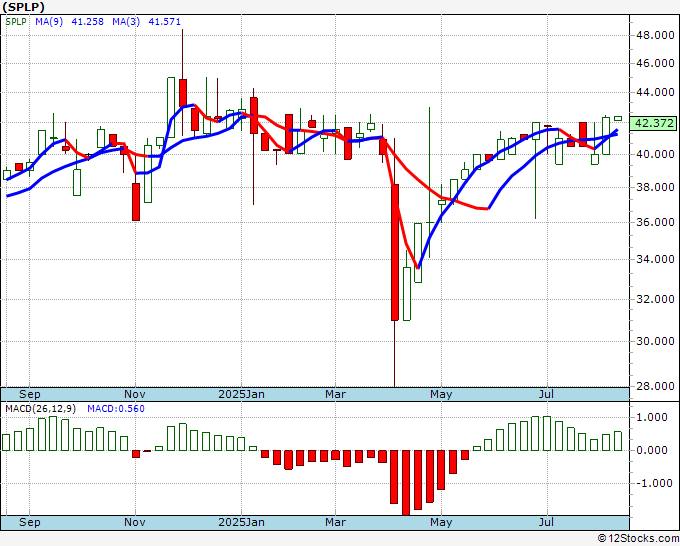This screenshot has height=546, width=680.
Task: Select May on the MACD panel time axis
Action: coord(441,522)
